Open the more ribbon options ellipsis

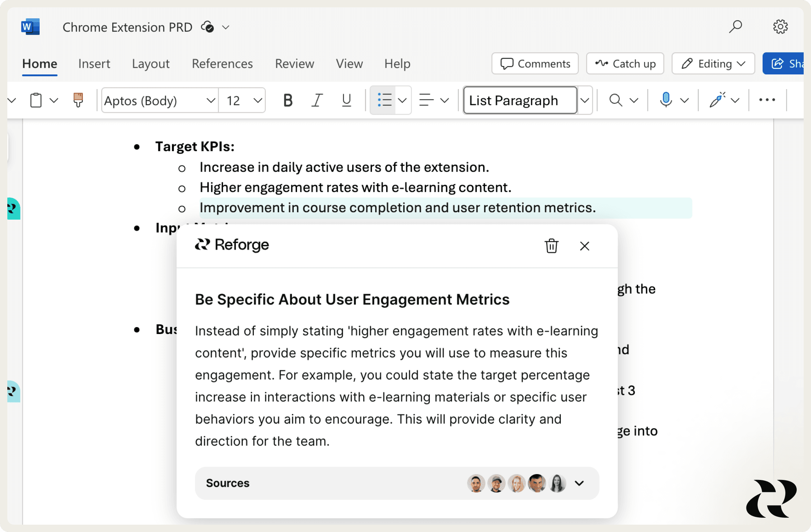tap(767, 100)
